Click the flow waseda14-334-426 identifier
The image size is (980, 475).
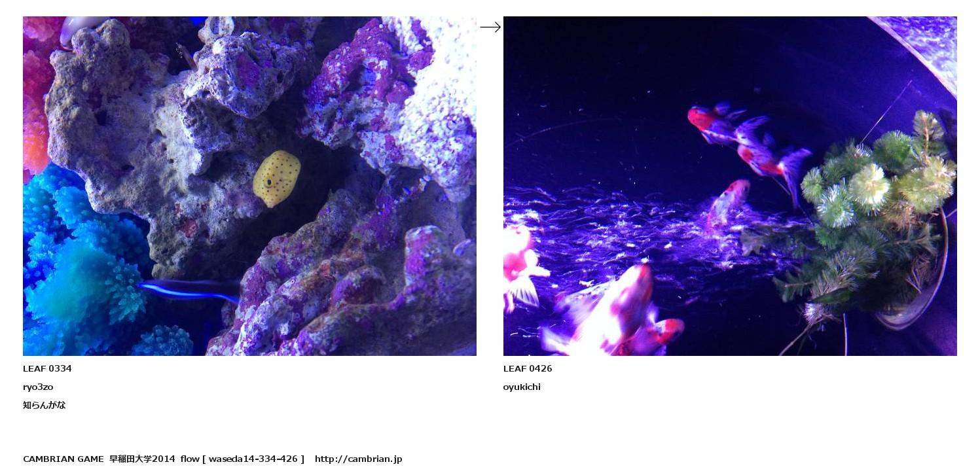point(242,459)
